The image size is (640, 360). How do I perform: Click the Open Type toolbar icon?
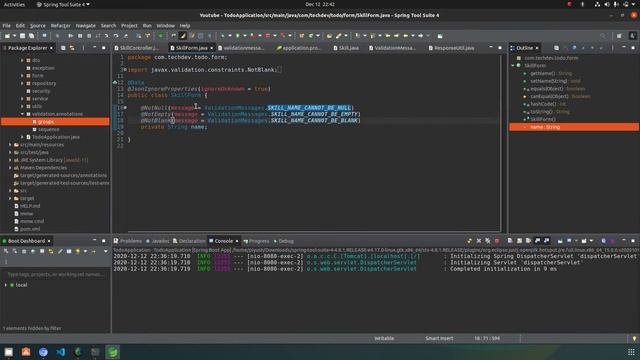[x=329, y=36]
